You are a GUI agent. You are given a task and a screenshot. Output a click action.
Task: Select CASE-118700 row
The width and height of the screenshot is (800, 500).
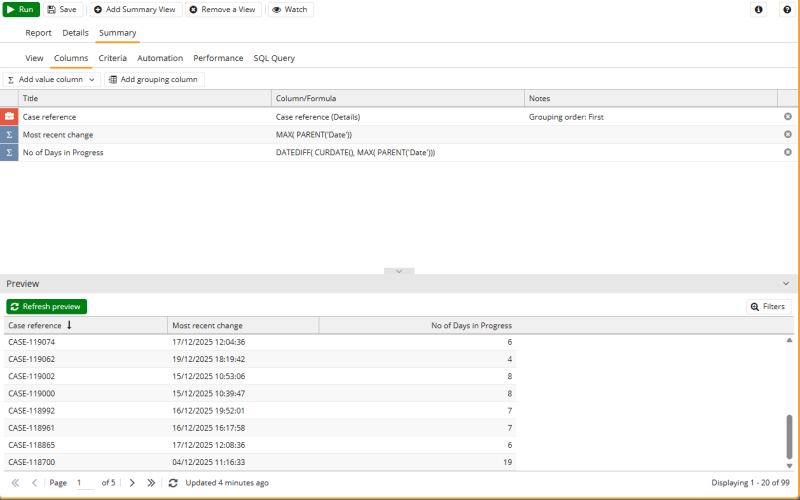tap(260, 462)
